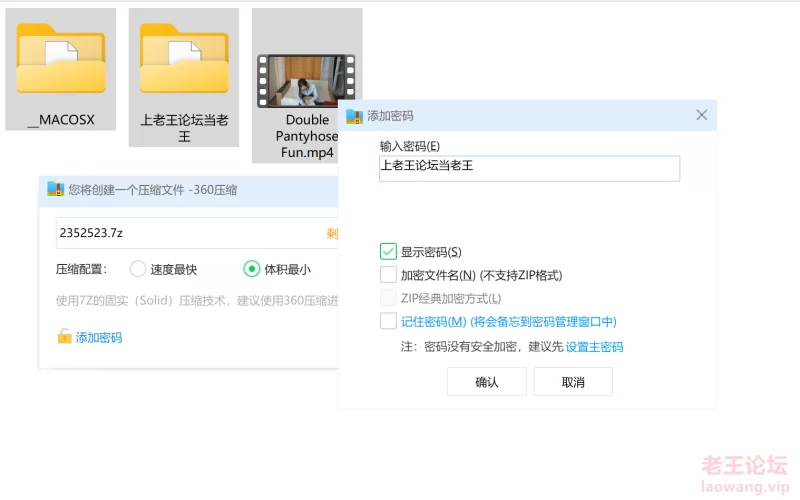Screen dimensions: 800x500
Task: Select the 体积最小 radio button
Action: 252,268
